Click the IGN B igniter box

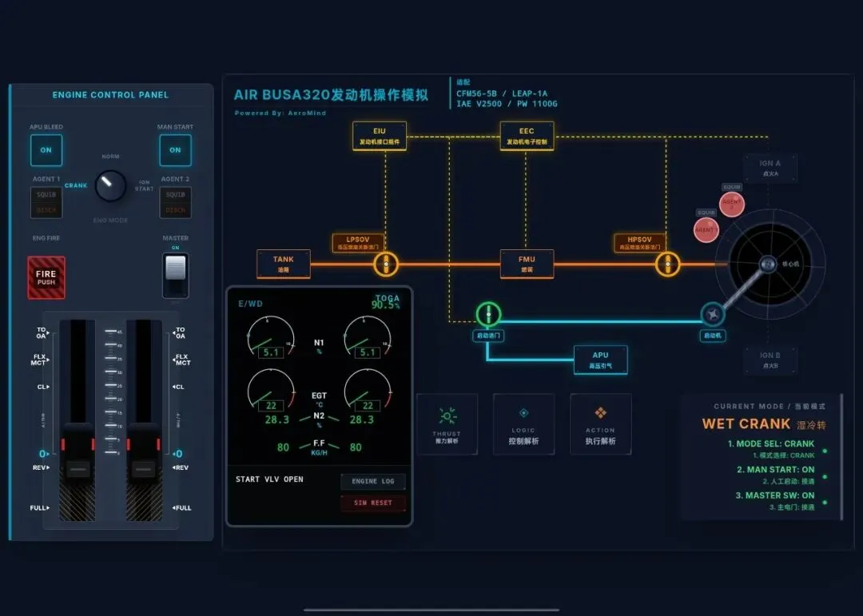(770, 360)
